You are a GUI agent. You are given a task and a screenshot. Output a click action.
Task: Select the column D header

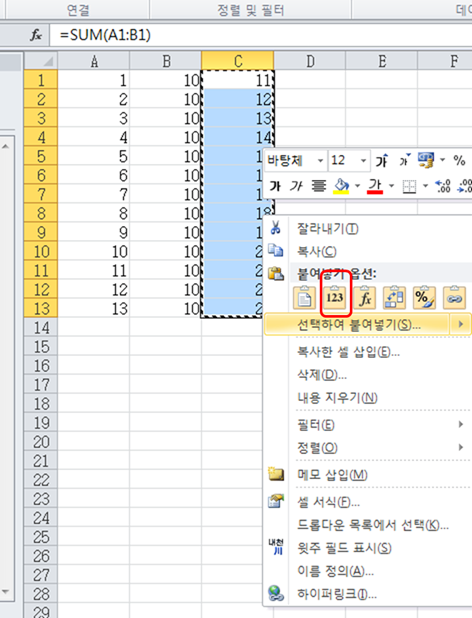(310, 61)
